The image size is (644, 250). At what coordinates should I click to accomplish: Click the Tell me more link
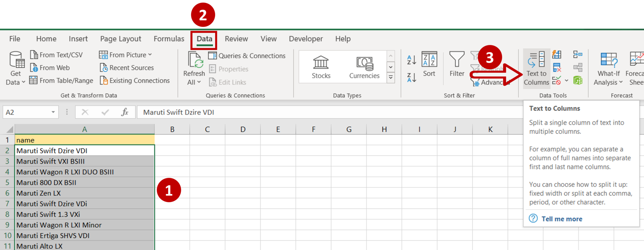tap(562, 219)
